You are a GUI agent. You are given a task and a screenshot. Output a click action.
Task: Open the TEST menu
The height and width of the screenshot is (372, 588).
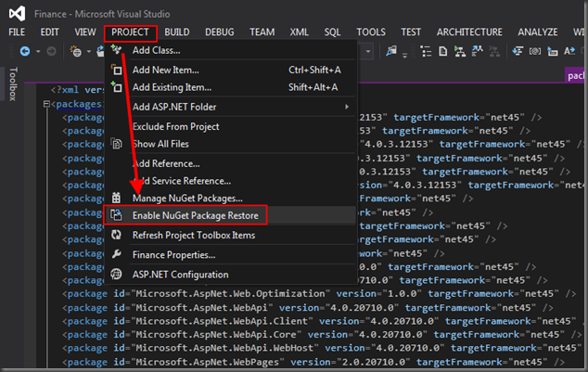coord(411,32)
